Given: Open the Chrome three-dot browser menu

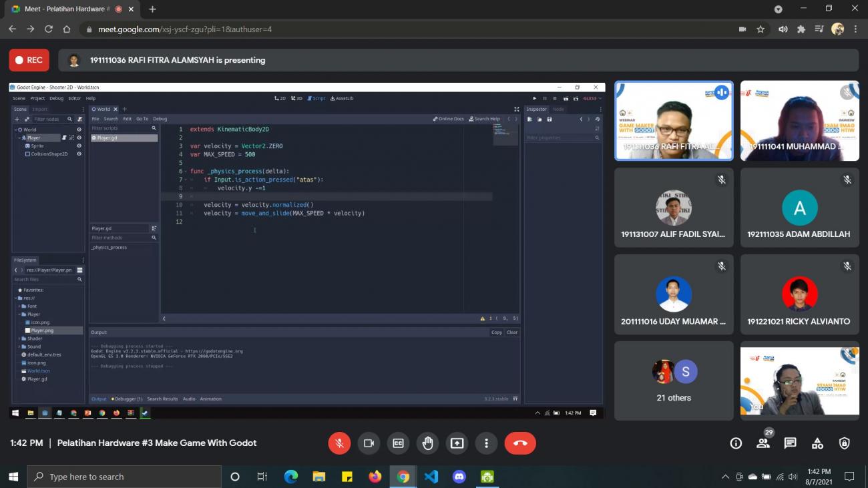Looking at the screenshot, I should click(x=855, y=29).
